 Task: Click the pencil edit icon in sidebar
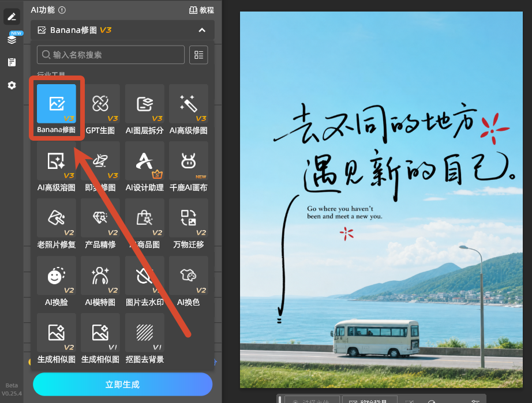12,17
